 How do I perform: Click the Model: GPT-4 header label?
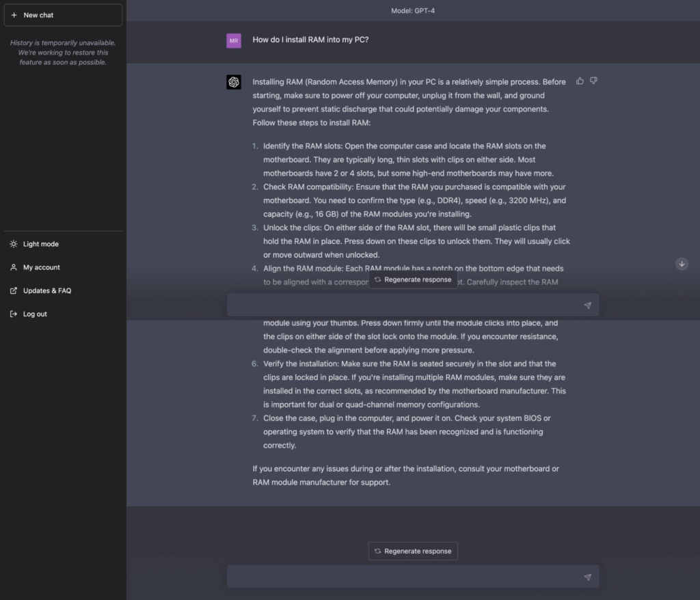[x=412, y=11]
